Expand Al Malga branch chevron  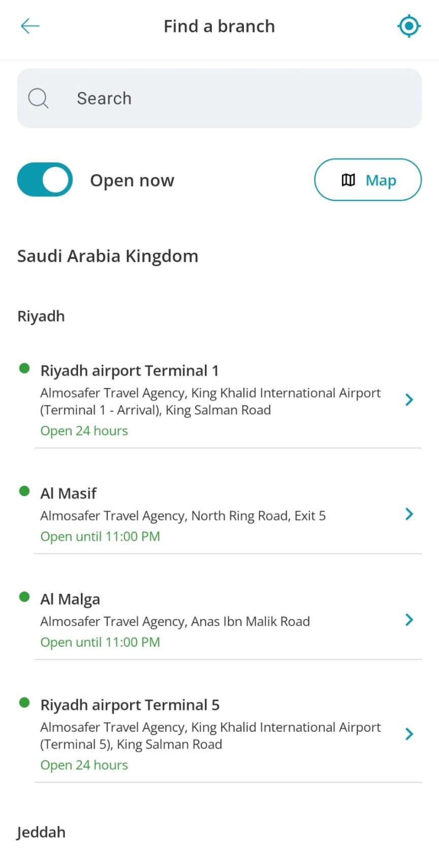pos(409,620)
